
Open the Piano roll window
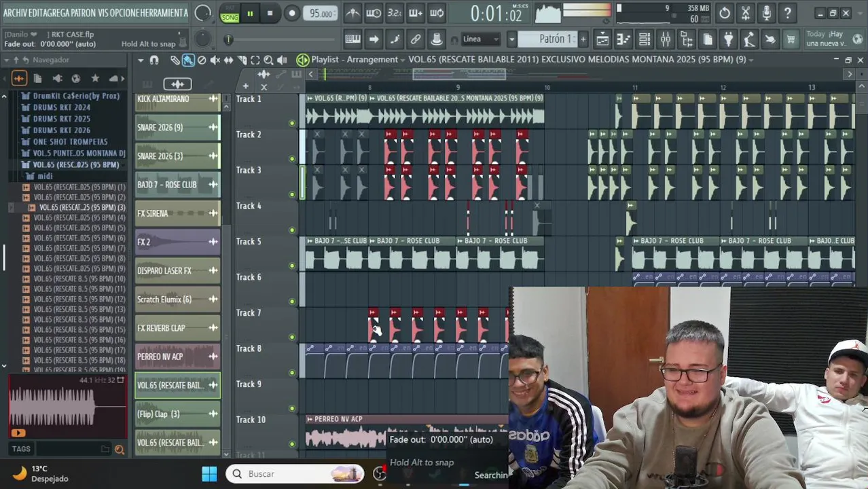pos(623,39)
